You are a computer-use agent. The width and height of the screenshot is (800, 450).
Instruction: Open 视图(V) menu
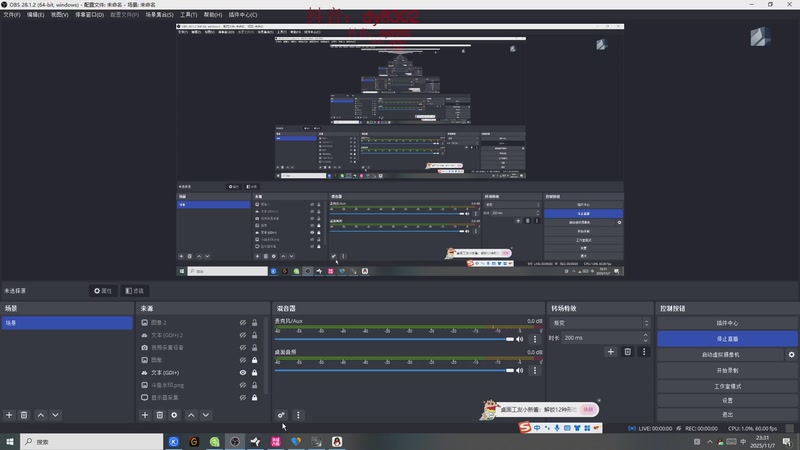tap(59, 15)
